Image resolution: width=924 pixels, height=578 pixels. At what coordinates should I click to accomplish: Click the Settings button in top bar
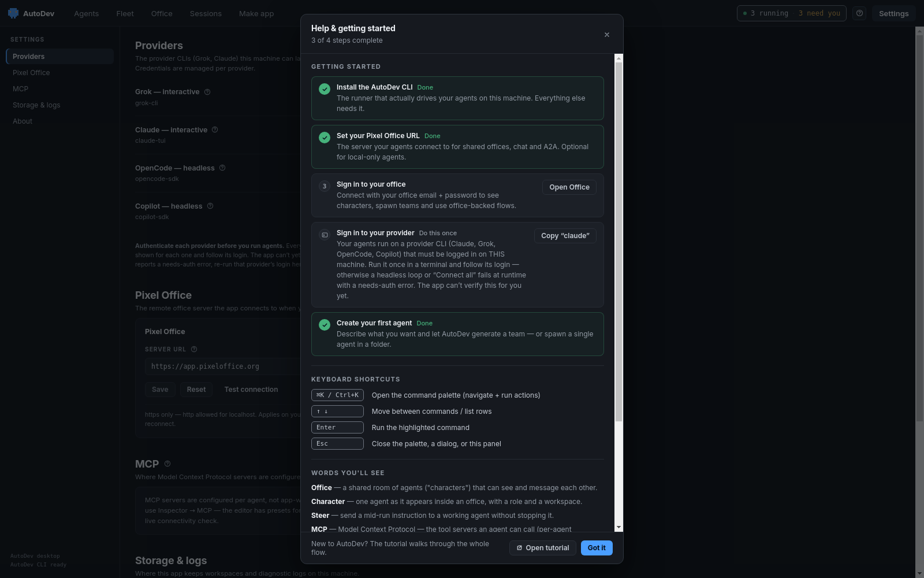893,13
